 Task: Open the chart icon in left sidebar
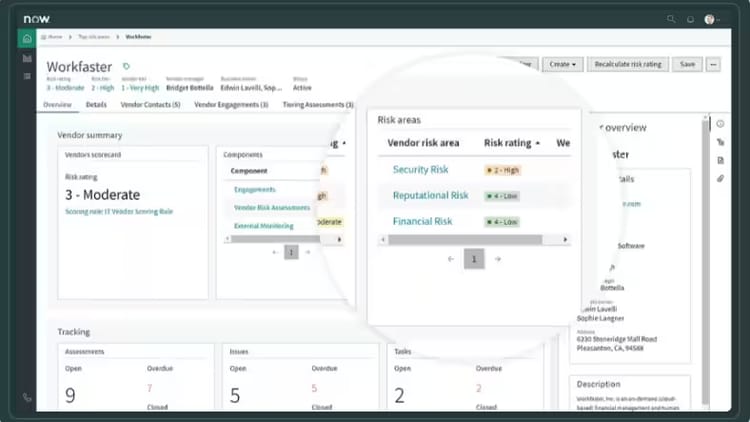[x=27, y=58]
